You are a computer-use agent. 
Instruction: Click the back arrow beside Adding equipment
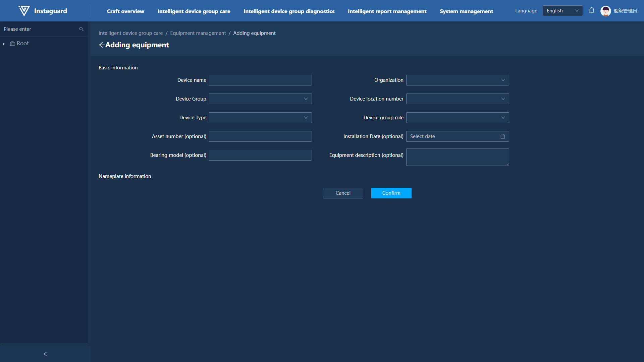102,45
